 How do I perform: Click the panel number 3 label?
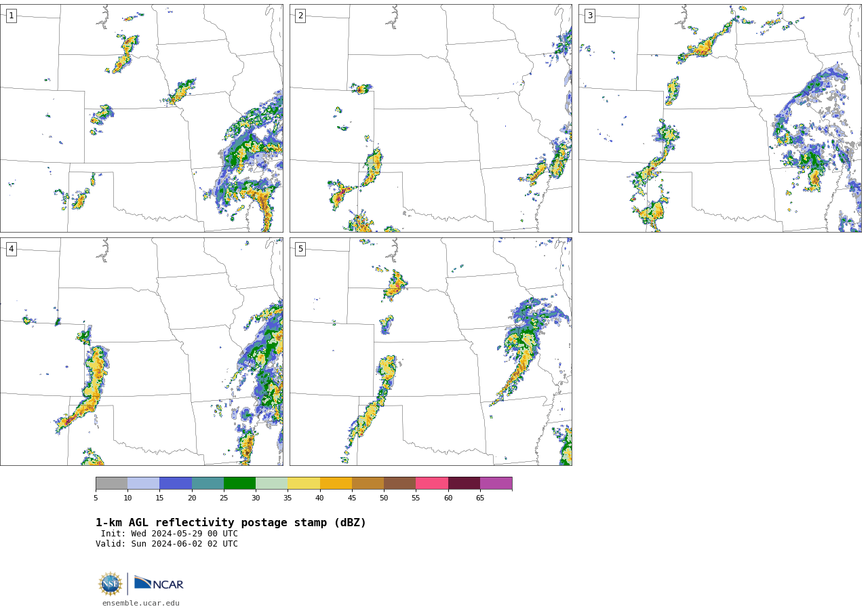589,16
